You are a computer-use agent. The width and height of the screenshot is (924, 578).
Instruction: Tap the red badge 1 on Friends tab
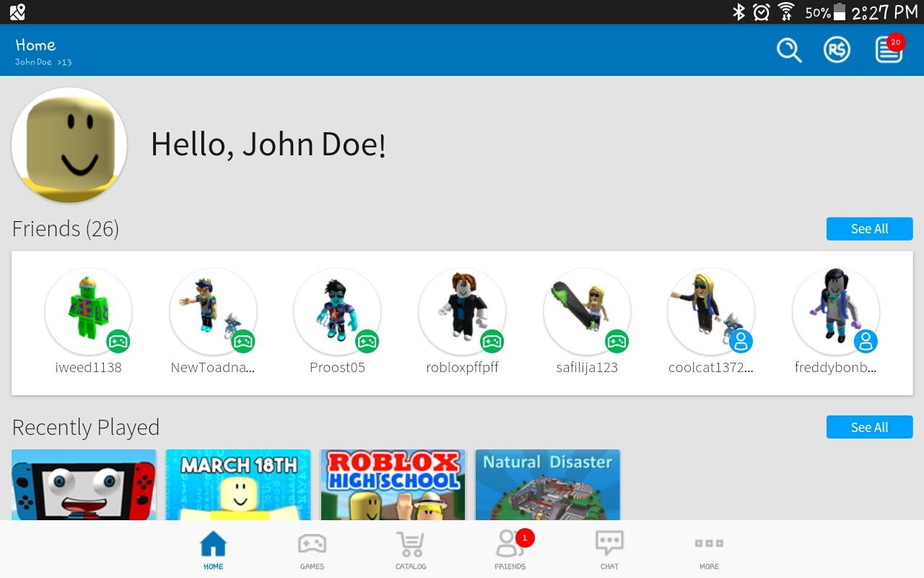click(525, 538)
